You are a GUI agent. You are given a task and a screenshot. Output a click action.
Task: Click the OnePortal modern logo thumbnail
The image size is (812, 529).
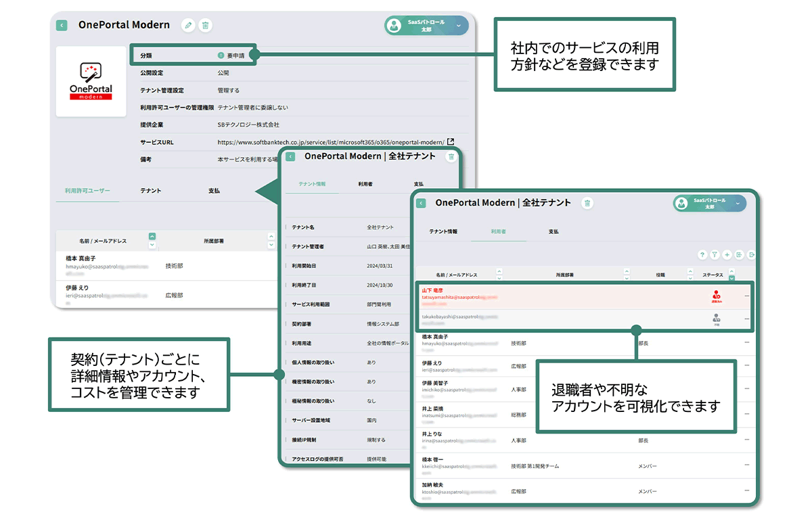(x=91, y=82)
